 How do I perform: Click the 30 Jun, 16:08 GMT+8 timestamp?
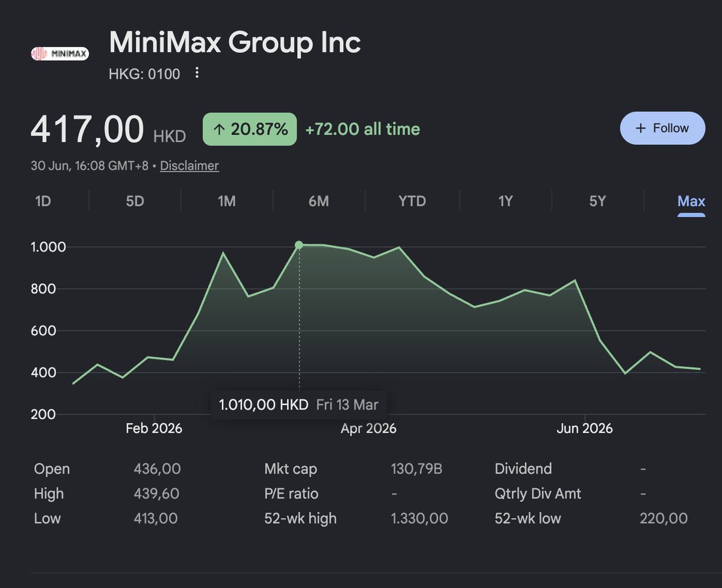click(90, 165)
